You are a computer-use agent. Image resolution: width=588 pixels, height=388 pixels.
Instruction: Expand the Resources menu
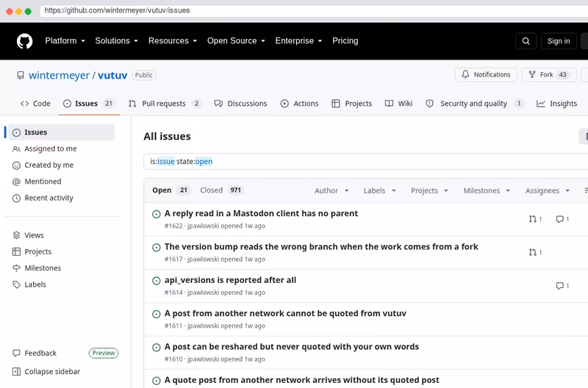[173, 41]
